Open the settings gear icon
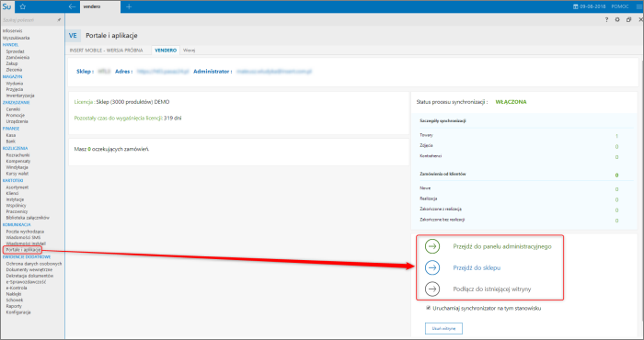Screen dimensions: 644x340 tap(617, 19)
